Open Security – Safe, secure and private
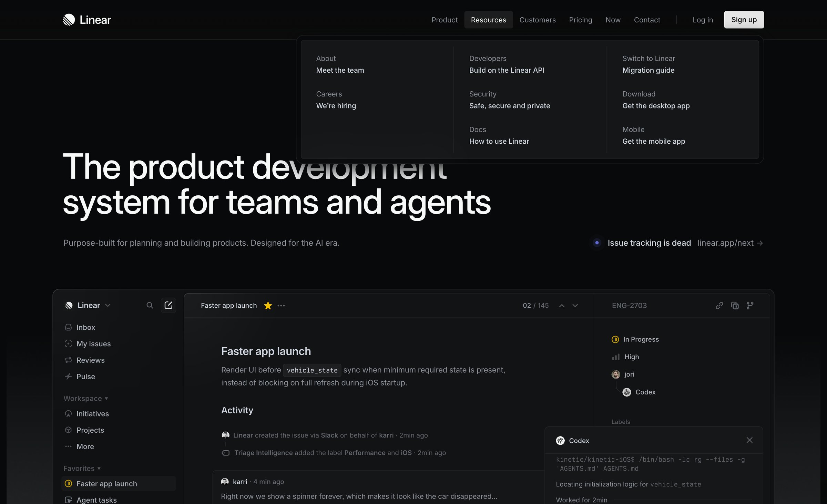The height and width of the screenshot is (504, 827). (x=510, y=100)
